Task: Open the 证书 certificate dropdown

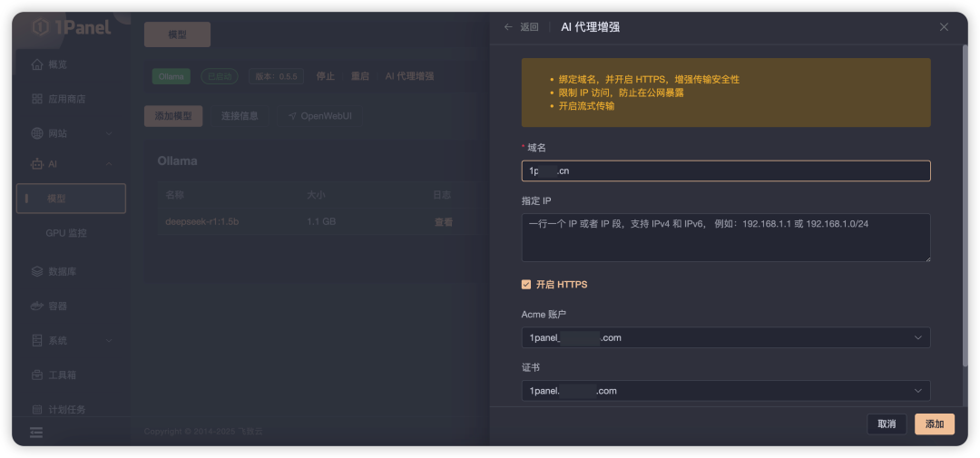Action: click(726, 391)
